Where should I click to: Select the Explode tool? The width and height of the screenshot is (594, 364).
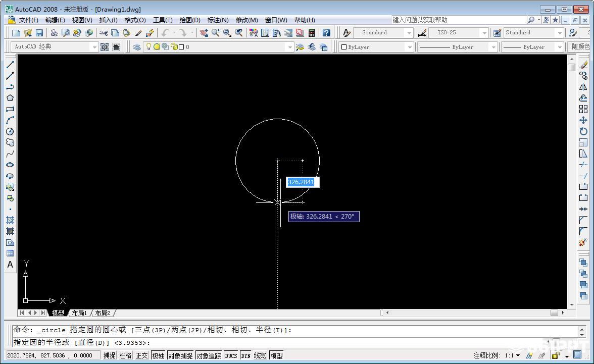583,242
